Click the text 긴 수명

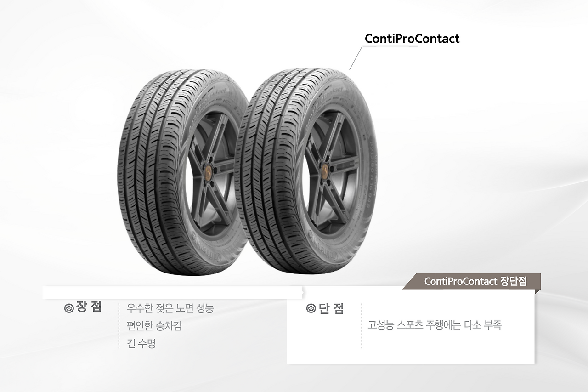coord(141,343)
